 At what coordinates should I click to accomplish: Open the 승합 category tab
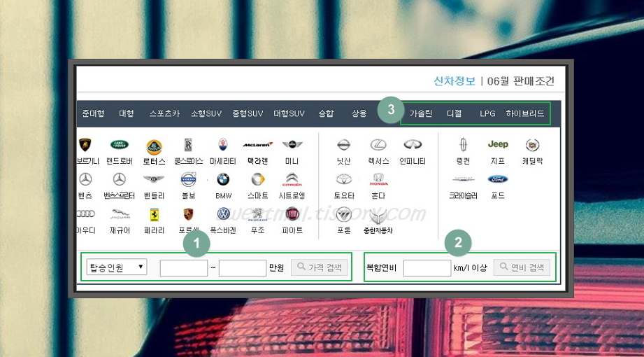tap(326, 113)
